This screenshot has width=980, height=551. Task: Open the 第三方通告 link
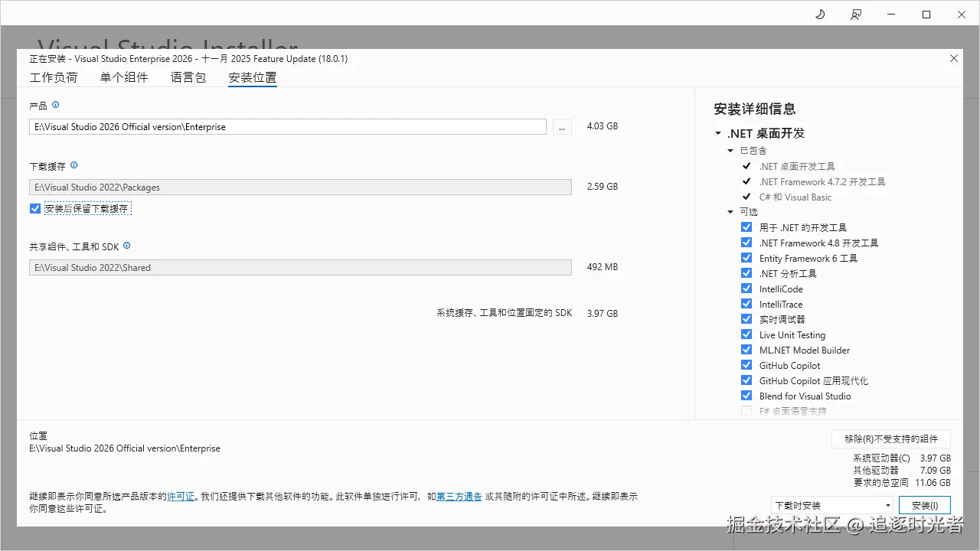click(459, 496)
